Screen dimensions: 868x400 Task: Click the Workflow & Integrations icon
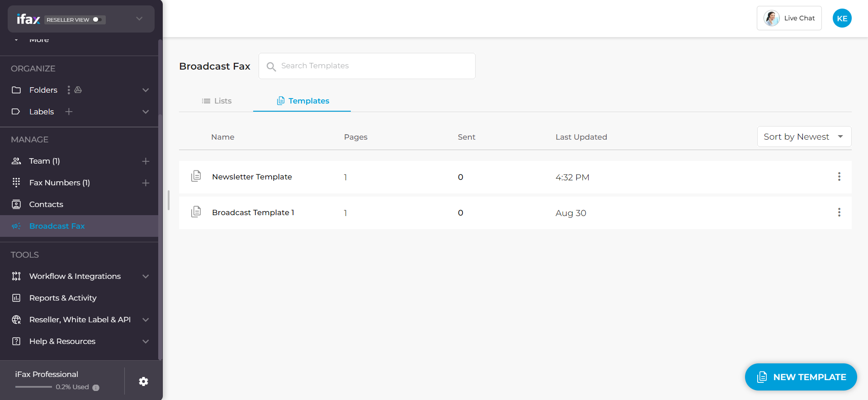pyautogui.click(x=16, y=276)
